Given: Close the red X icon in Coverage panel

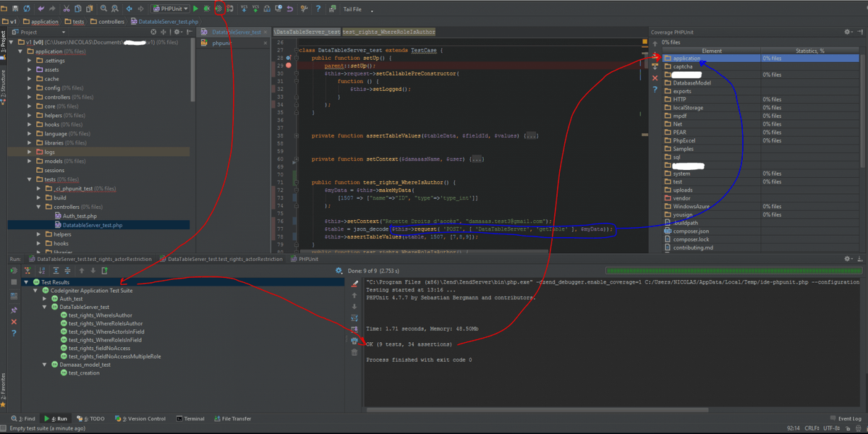Looking at the screenshot, I should click(x=655, y=78).
